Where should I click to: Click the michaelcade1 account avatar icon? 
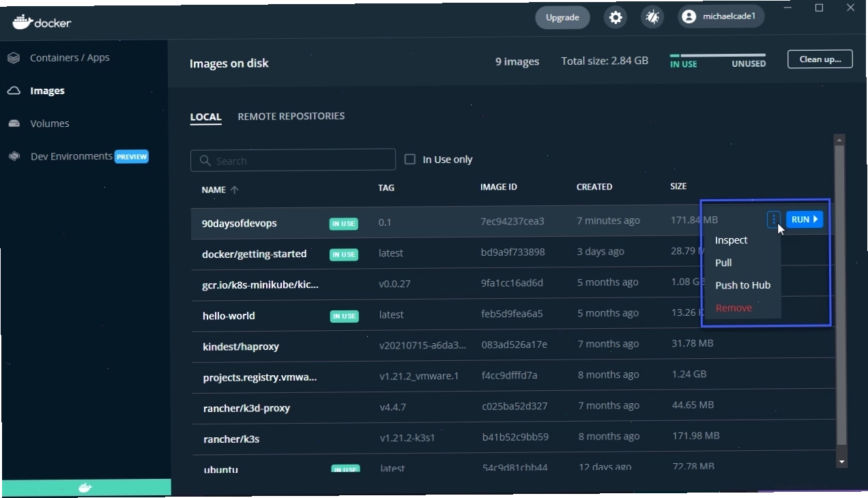[x=689, y=17]
